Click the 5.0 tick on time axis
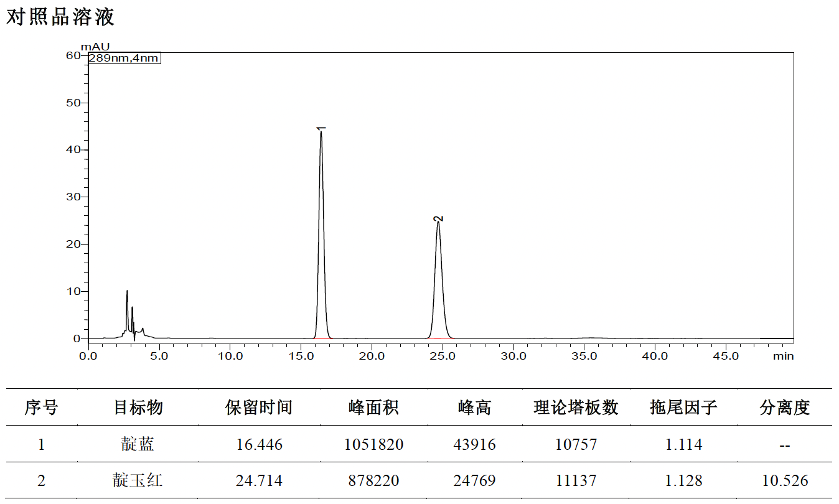 tap(159, 356)
